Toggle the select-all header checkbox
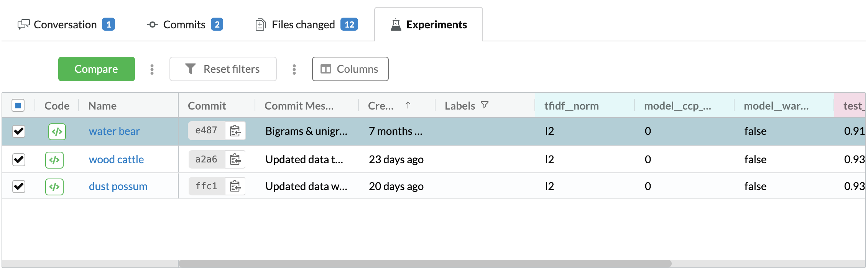Viewport: 868px width, 272px height. tap(18, 105)
